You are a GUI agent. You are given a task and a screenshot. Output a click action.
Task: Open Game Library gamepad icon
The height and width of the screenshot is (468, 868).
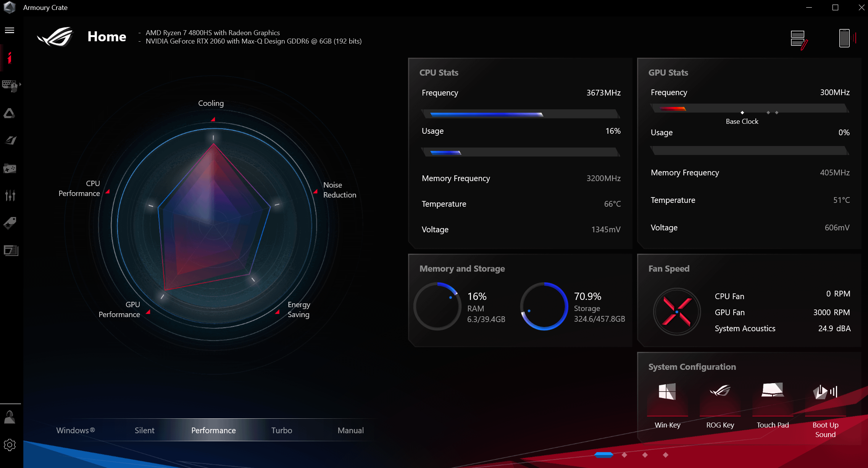coord(10,168)
